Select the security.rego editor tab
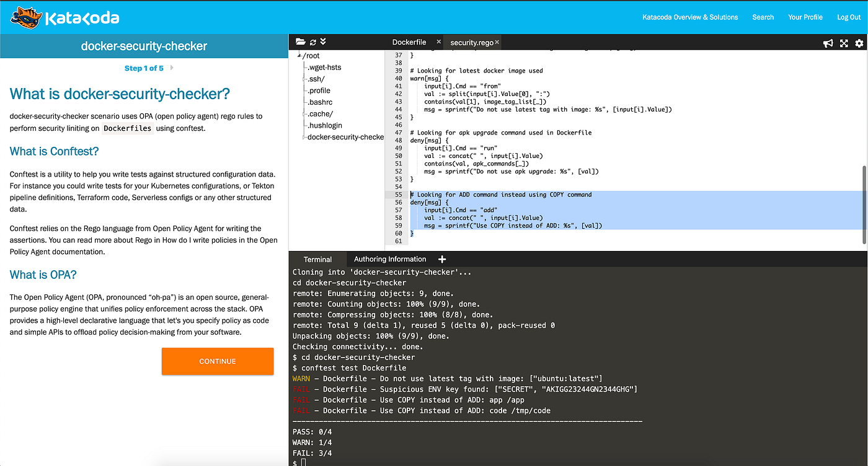Screen dimensions: 868x466 tap(472, 42)
